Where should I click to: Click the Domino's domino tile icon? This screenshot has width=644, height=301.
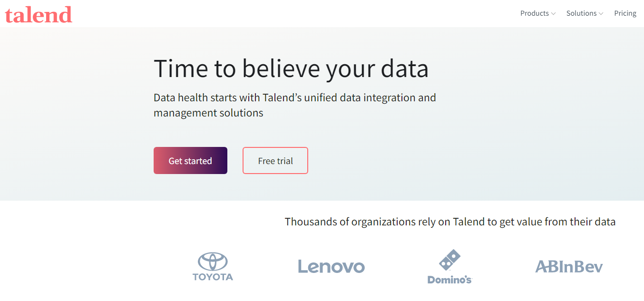coord(449,260)
